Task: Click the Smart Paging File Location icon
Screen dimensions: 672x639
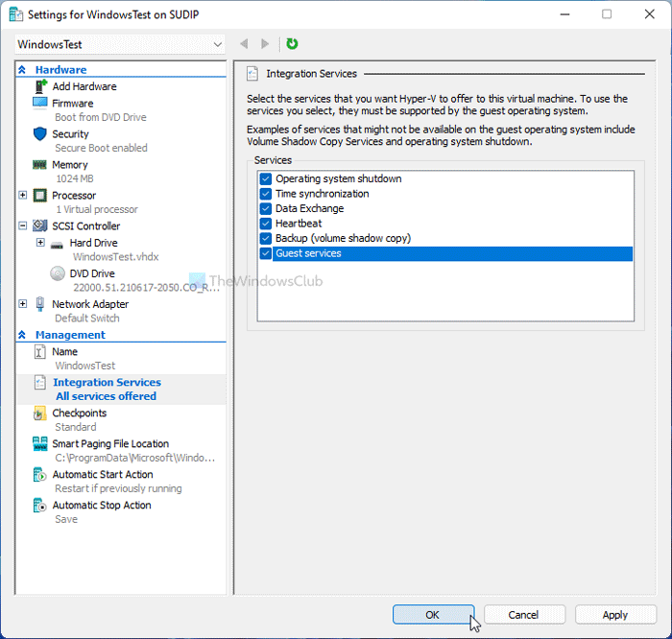Action: (x=40, y=443)
